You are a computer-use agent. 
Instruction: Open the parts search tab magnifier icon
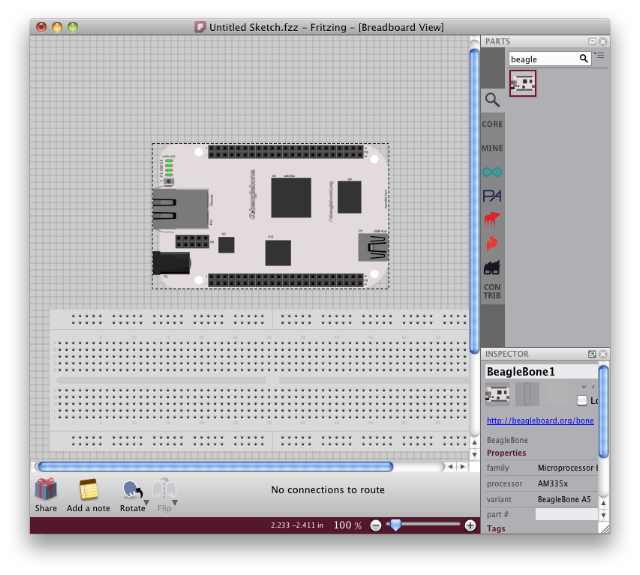(x=492, y=100)
